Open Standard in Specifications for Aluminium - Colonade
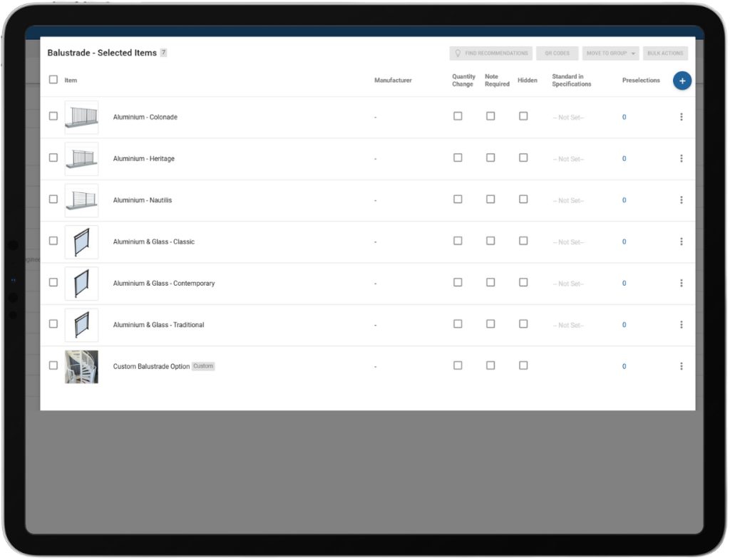The width and height of the screenshot is (730, 560). tap(568, 118)
